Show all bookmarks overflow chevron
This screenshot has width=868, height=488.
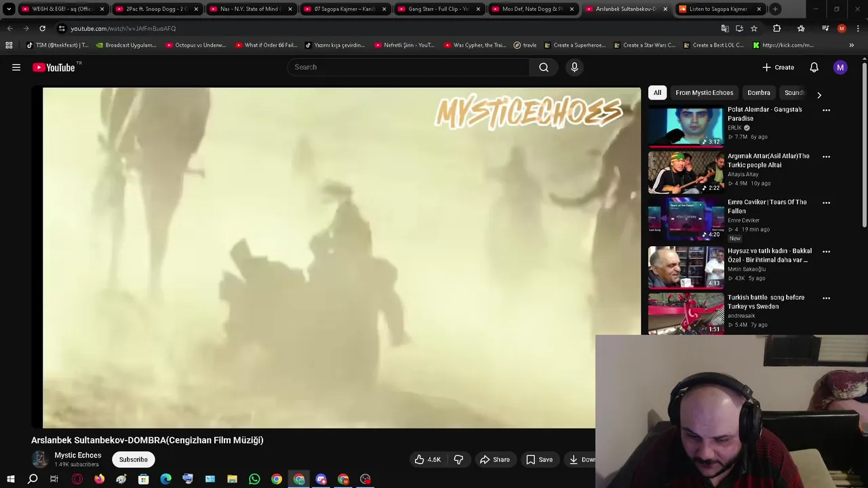851,45
